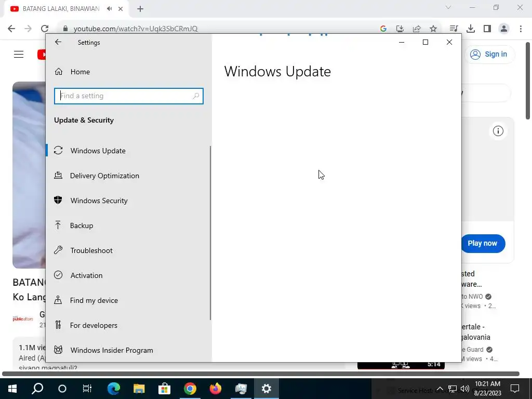The height and width of the screenshot is (399, 532).
Task: Click the info icon on YouTube ad card
Action: [x=498, y=131]
